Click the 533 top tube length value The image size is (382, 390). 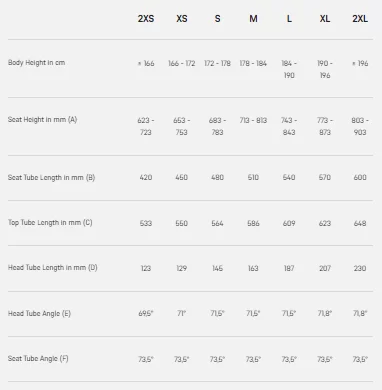(x=146, y=223)
